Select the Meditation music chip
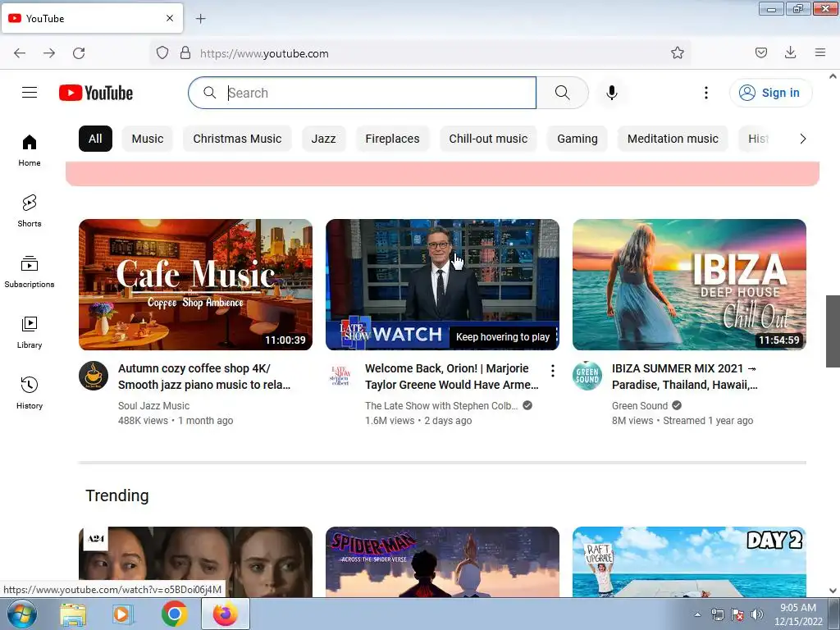840x630 pixels. click(x=673, y=139)
